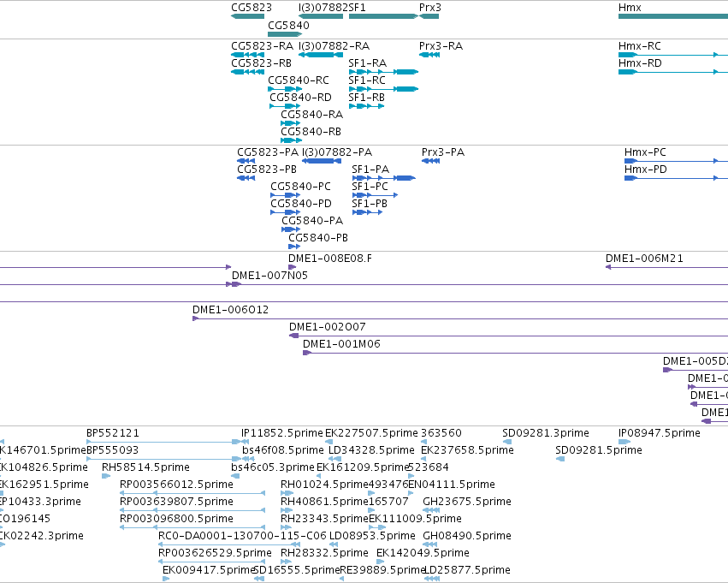This screenshot has width=728, height=583.
Task: Open the RP003096800.5prime EST label
Action: point(176,520)
